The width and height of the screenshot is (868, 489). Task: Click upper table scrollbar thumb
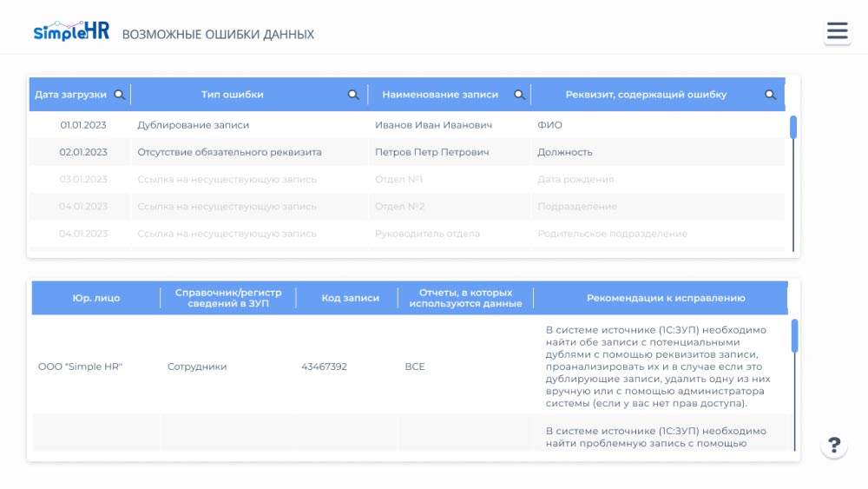(793, 127)
